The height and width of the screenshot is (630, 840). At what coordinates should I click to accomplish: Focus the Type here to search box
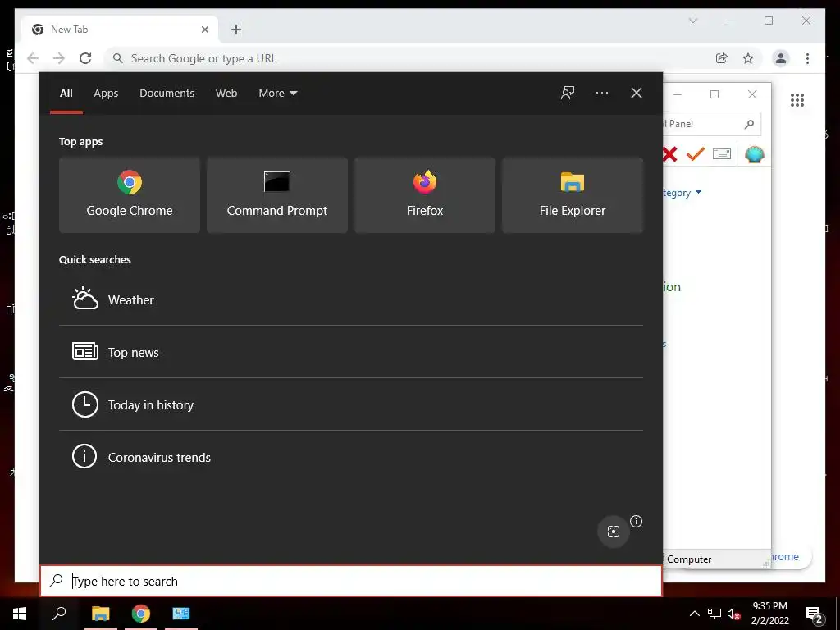pos(351,581)
